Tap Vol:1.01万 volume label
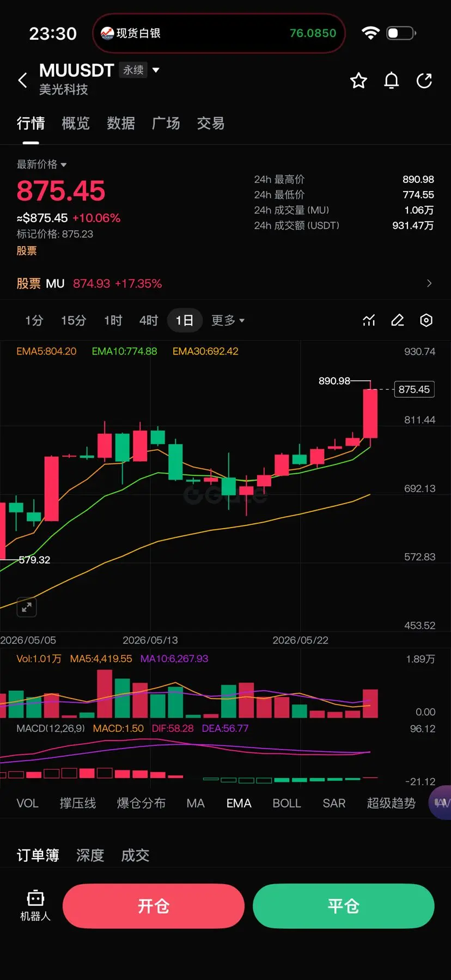This screenshot has width=451, height=980. click(39, 659)
